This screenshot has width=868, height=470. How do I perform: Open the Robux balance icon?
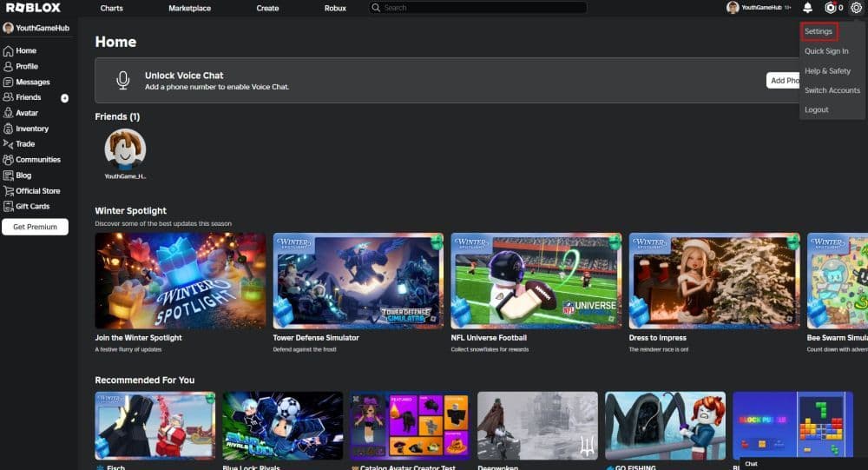pos(830,7)
